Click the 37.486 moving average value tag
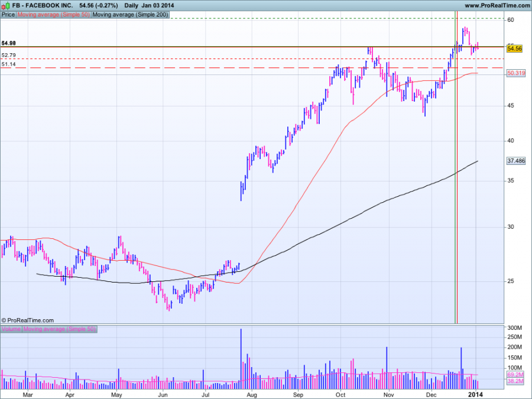 (516, 161)
